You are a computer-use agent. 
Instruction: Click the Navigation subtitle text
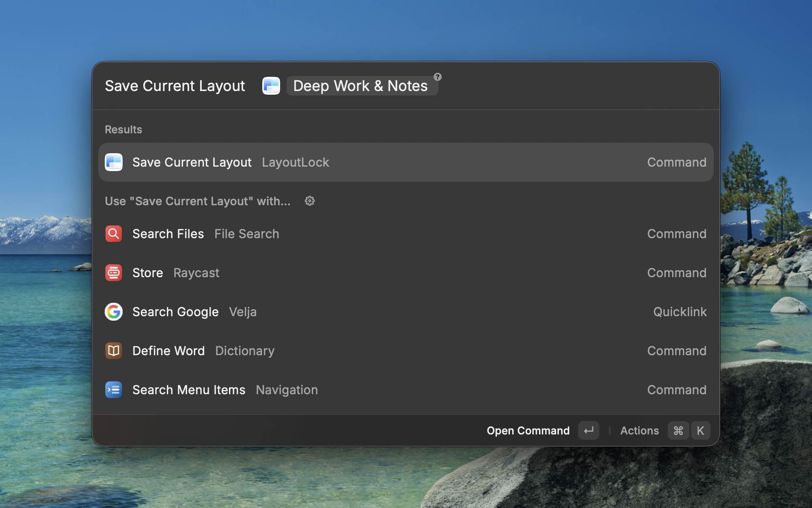287,390
